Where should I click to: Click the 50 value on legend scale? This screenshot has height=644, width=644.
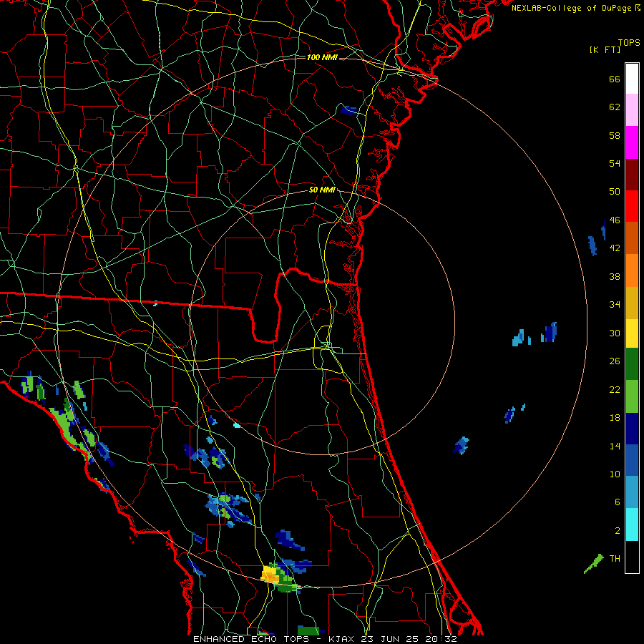(x=615, y=192)
